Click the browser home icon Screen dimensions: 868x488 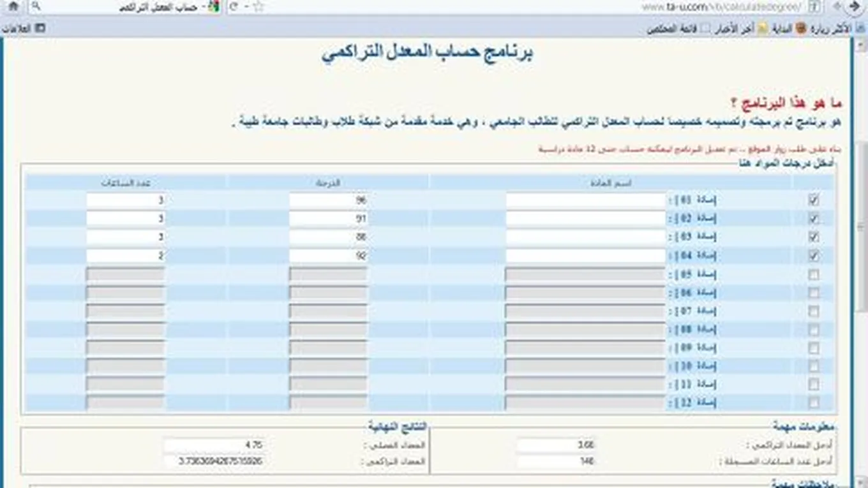coord(13,7)
